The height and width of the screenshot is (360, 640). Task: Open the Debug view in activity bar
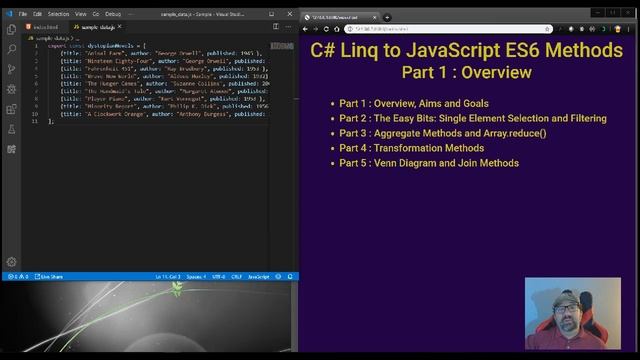pos(11,89)
